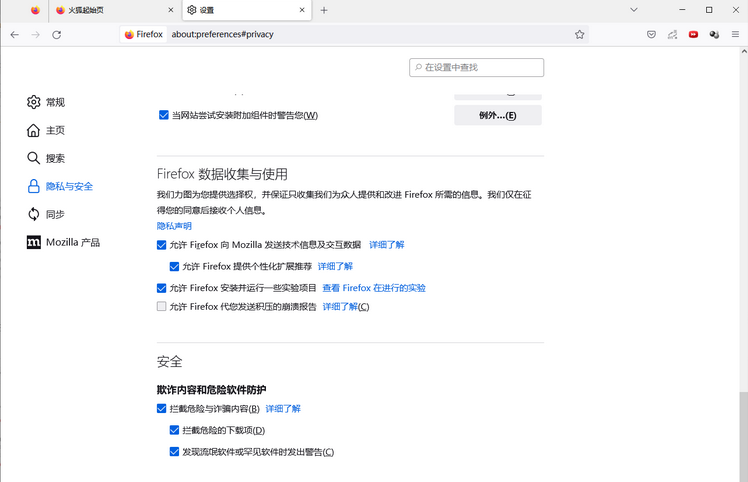Reload the current page
Screen dimensions: 748x482
pyautogui.click(x=56, y=35)
